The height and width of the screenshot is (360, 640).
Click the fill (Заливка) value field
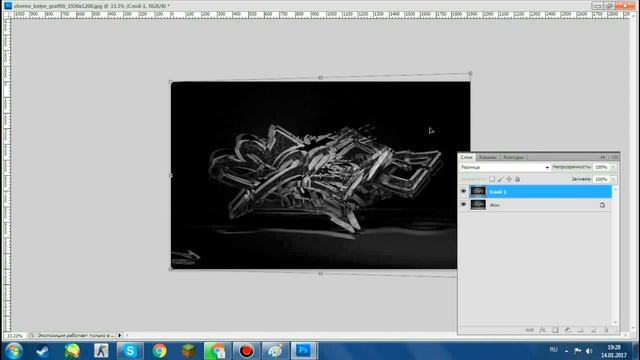(602, 179)
